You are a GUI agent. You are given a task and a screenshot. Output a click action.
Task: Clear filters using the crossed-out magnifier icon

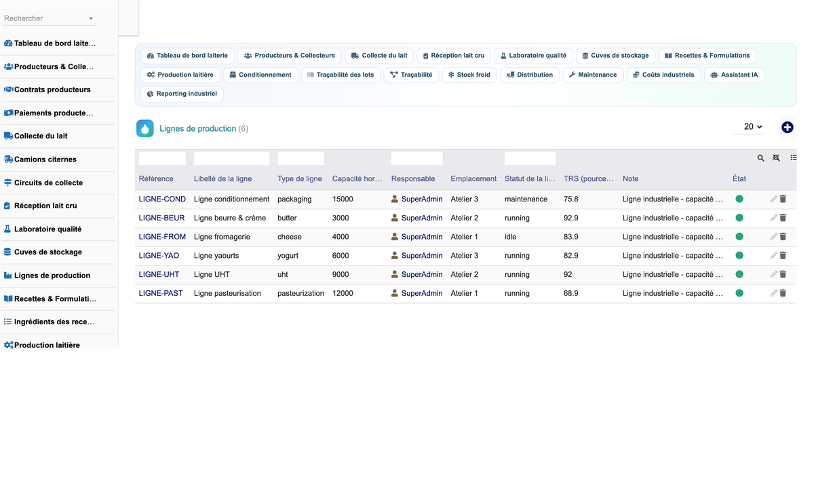click(x=777, y=158)
